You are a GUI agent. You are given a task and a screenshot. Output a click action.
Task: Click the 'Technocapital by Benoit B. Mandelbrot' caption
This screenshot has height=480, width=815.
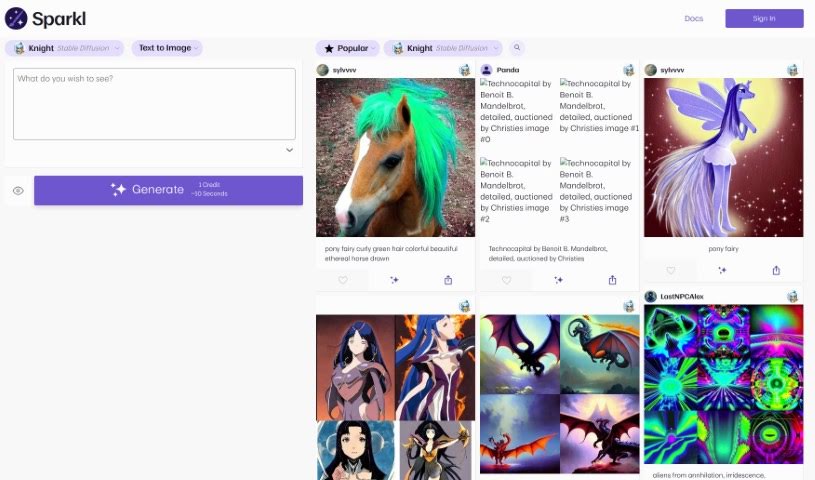click(x=548, y=253)
